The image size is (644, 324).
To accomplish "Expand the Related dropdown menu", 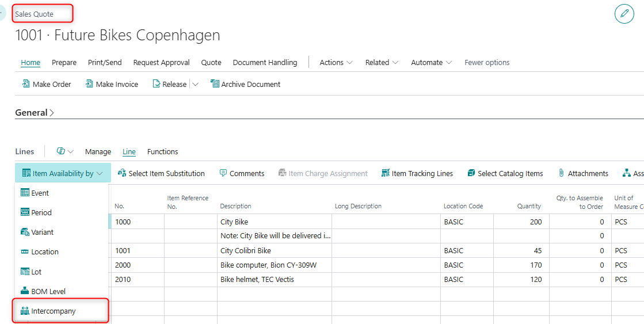I will point(382,62).
